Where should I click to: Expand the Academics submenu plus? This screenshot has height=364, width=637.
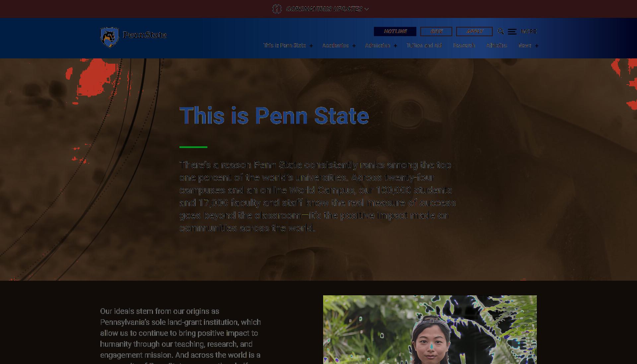click(354, 46)
